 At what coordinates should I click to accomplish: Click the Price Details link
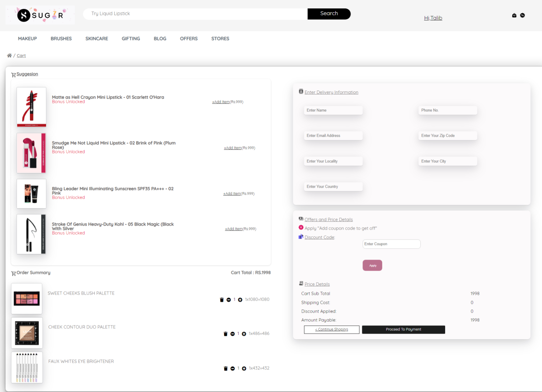click(317, 284)
